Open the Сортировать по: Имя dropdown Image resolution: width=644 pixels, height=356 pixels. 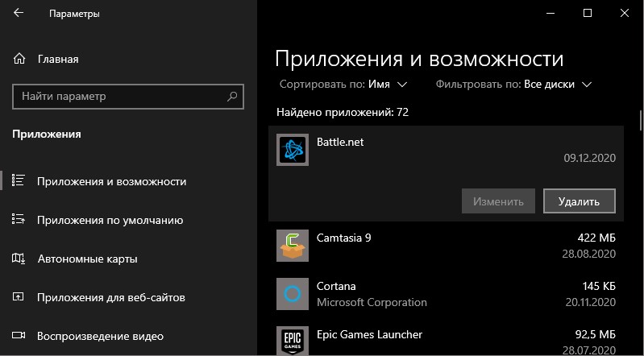[343, 85]
